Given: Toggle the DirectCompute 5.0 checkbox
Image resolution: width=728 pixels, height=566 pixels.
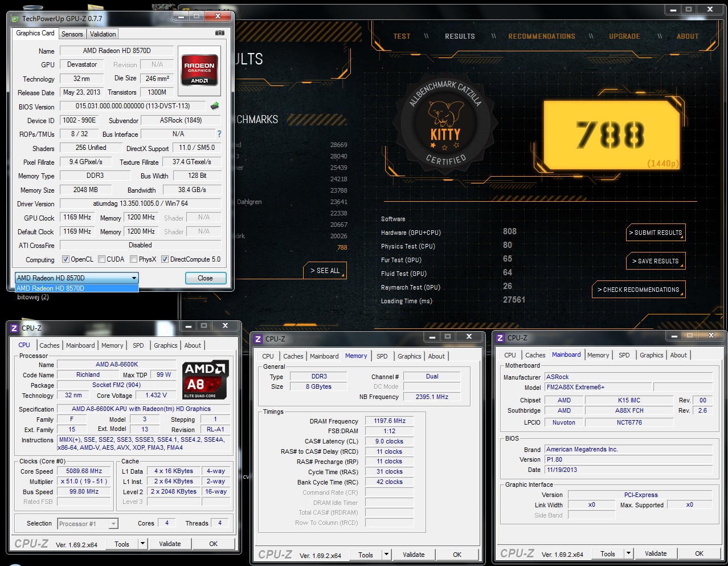Looking at the screenshot, I should click(x=165, y=259).
